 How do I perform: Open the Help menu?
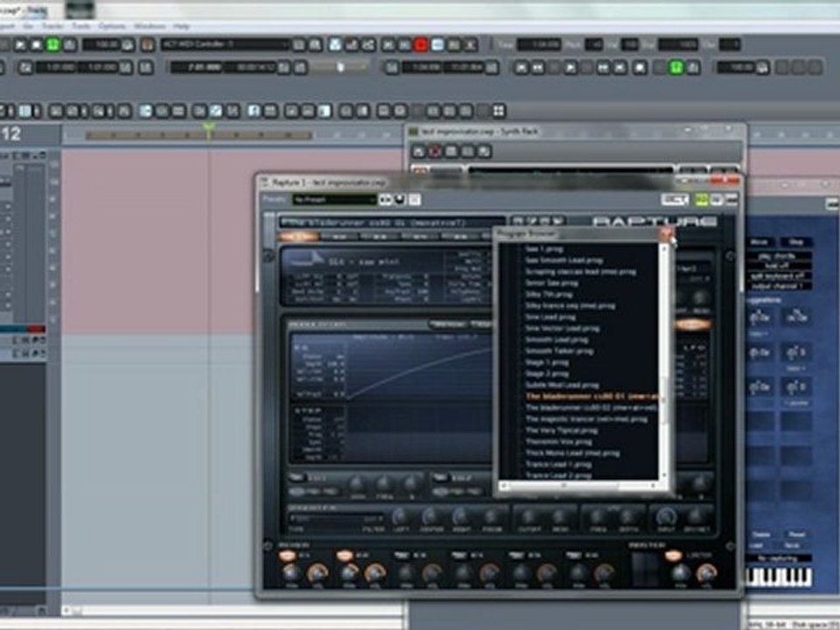[x=181, y=25]
